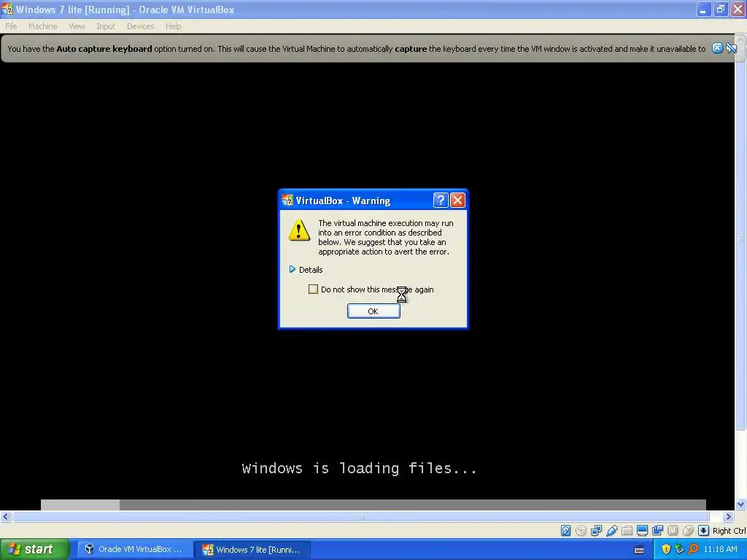Click the horizontal scrollbar right arrow
747x560 pixels.
click(x=727, y=516)
